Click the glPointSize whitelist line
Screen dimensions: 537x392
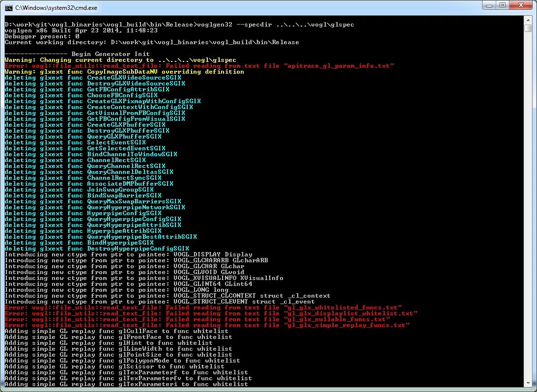[x=118, y=354]
